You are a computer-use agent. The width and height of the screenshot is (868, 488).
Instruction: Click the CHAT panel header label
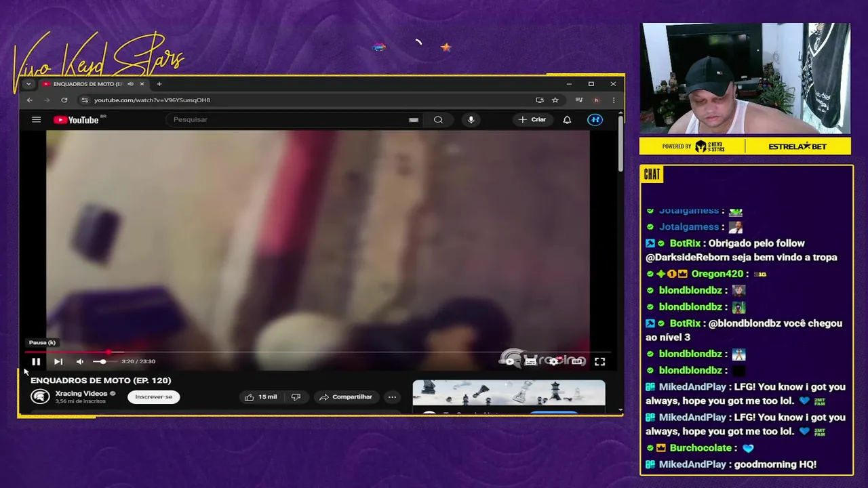652,175
